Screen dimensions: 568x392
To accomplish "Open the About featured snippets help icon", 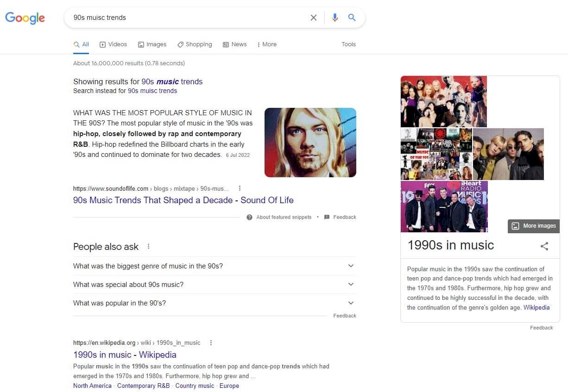I will (250, 217).
